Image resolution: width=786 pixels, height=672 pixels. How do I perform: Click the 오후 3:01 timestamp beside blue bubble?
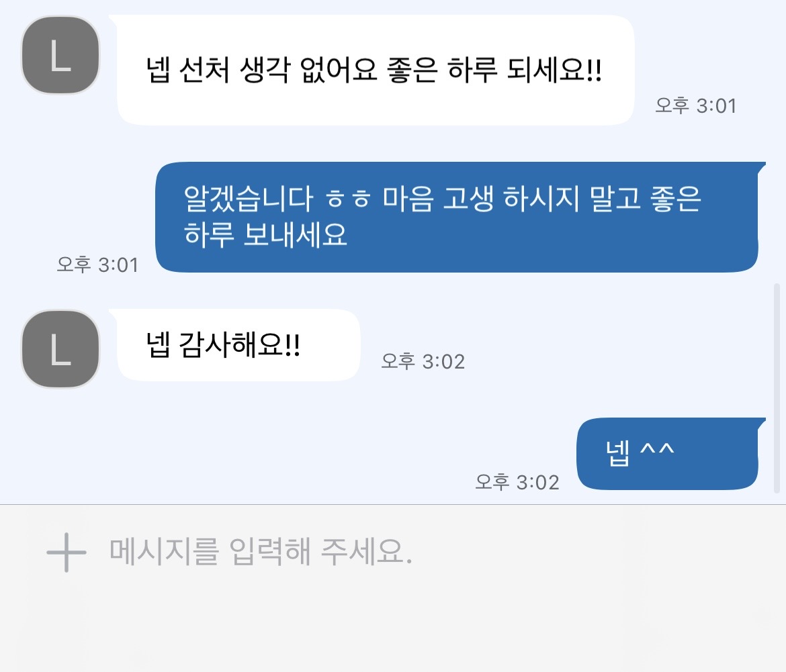[98, 265]
